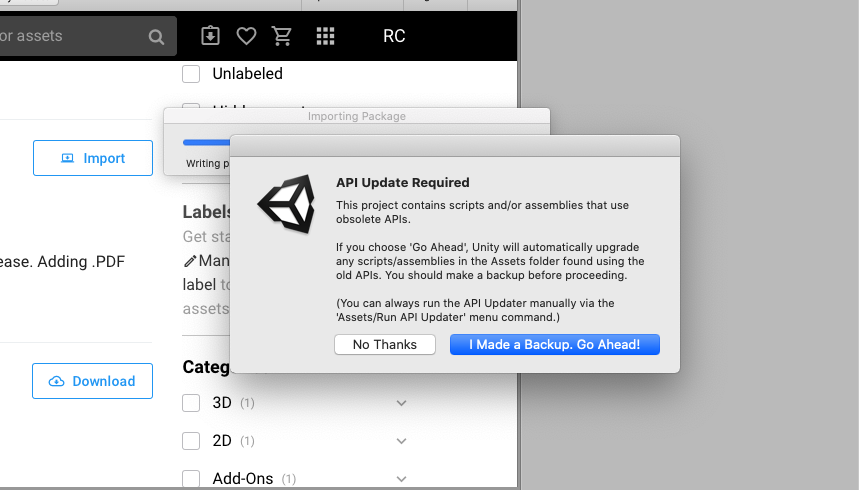Open the apps grid icon
The image size is (859, 490).
(x=325, y=36)
